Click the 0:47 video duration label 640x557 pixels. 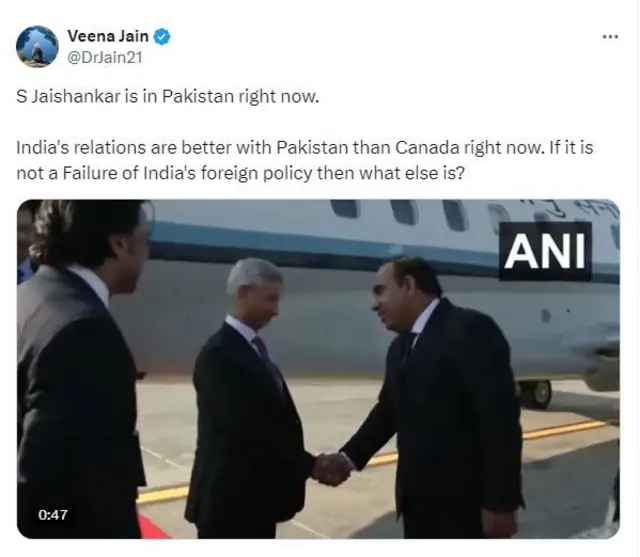pos(53,515)
